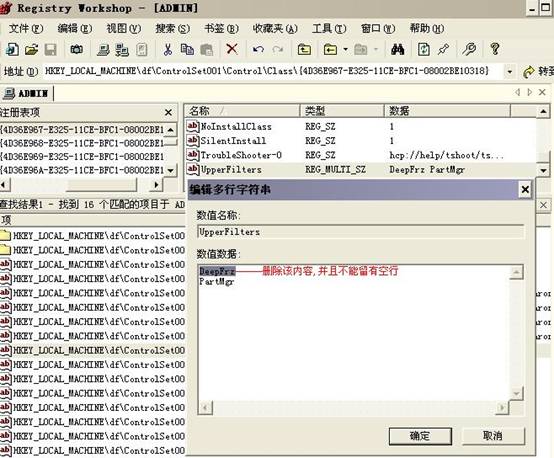Click the wrench options icon
This screenshot has width=554, height=458.
pyautogui.click(x=469, y=49)
